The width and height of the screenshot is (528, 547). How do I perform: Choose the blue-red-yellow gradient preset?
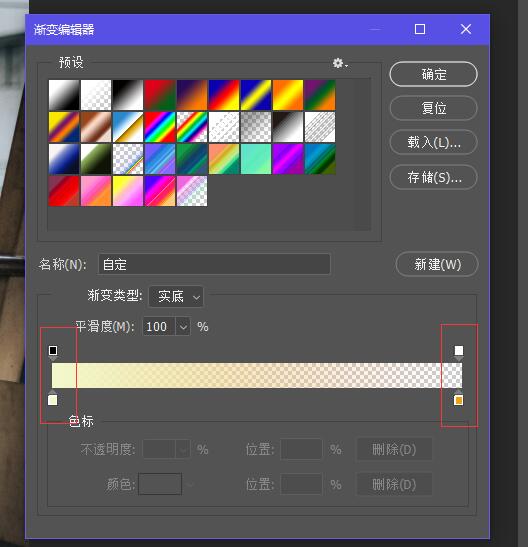(x=224, y=95)
